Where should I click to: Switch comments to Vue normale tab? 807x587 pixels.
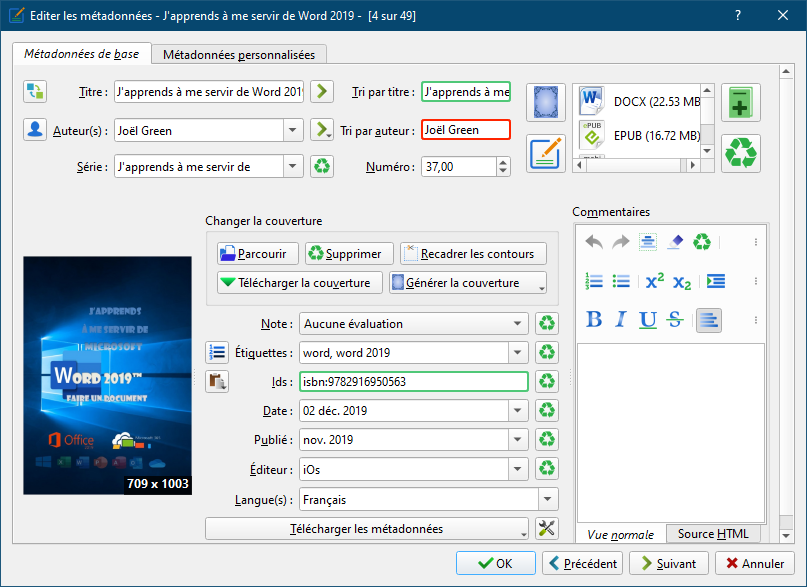620,535
